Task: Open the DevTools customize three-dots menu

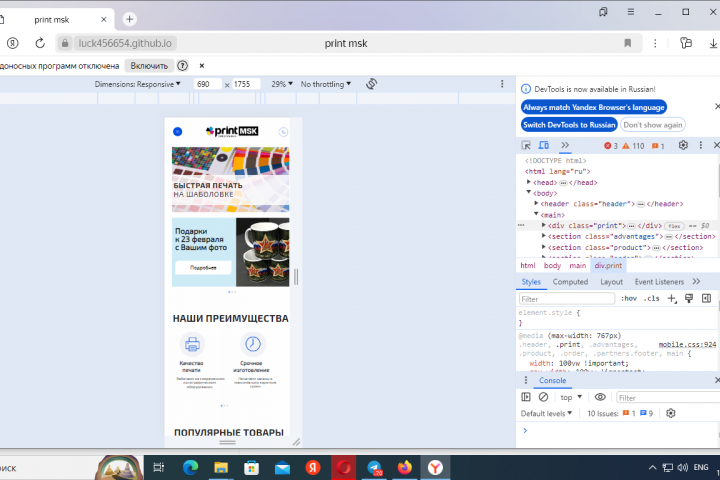Action: (x=701, y=145)
